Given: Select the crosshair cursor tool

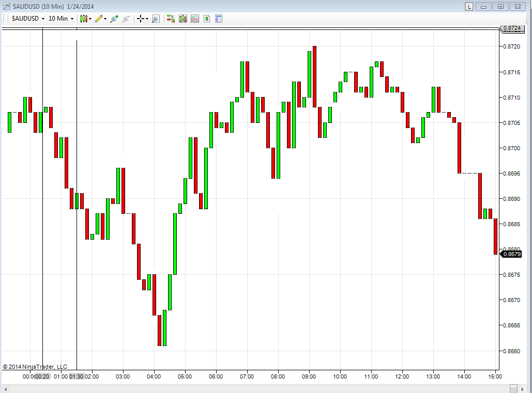Looking at the screenshot, I should 141,19.
